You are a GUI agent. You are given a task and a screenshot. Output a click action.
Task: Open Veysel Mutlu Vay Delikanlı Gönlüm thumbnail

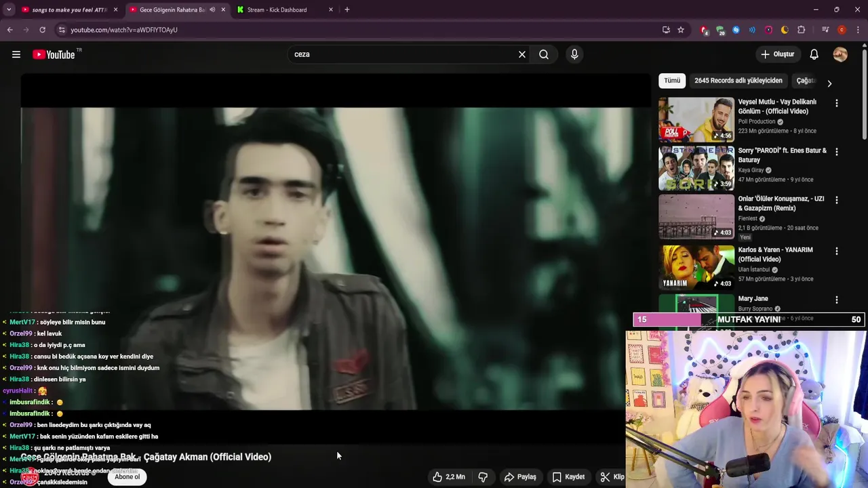(x=696, y=119)
